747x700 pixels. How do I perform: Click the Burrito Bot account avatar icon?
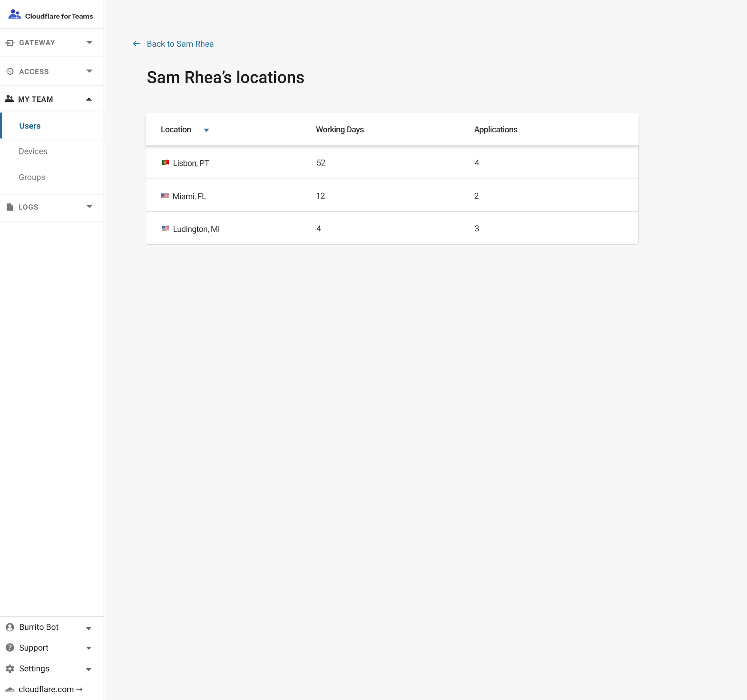[x=10, y=627]
